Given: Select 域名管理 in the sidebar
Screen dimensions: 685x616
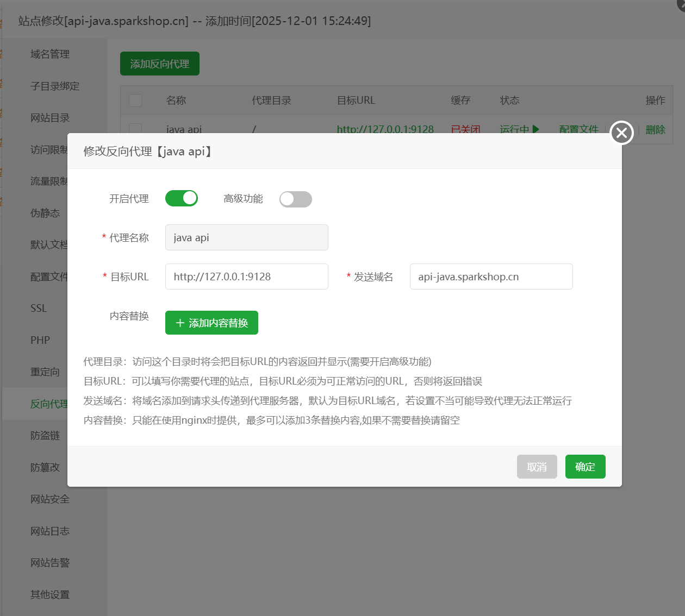Looking at the screenshot, I should 49,54.
